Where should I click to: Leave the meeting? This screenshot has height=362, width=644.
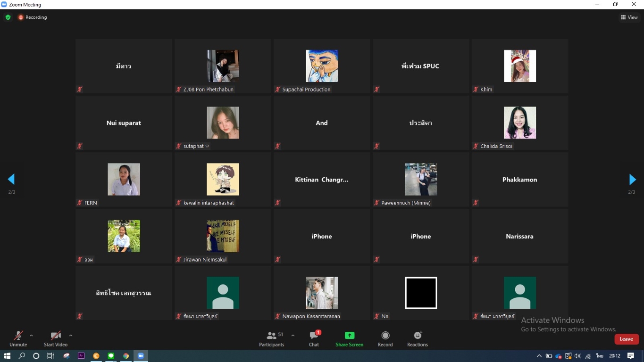pos(627,339)
